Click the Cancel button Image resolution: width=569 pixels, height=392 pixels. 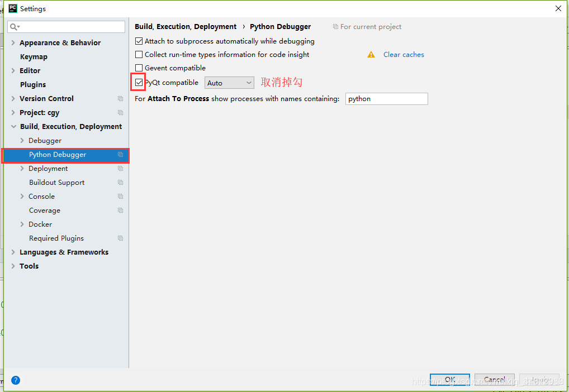494,380
